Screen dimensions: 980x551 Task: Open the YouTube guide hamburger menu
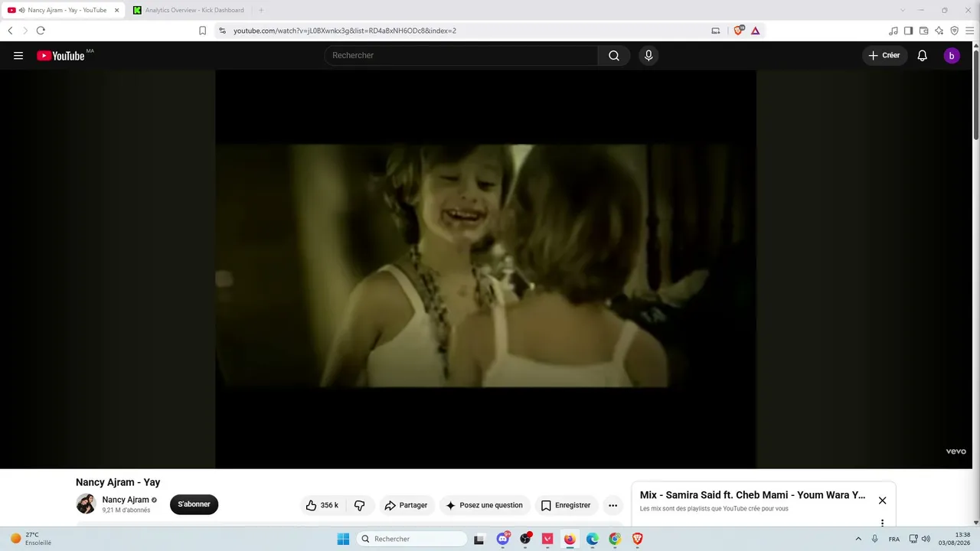tap(18, 55)
